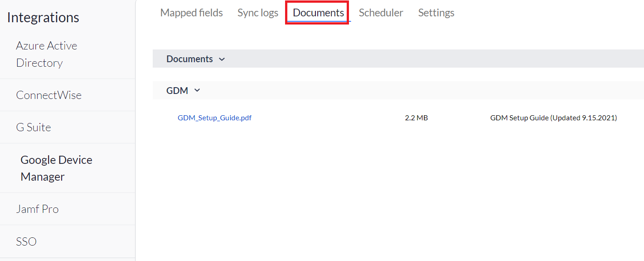Screen dimensions: 644x261
Task: Select the highlighted Documents tab
Action: pyautogui.click(x=318, y=13)
